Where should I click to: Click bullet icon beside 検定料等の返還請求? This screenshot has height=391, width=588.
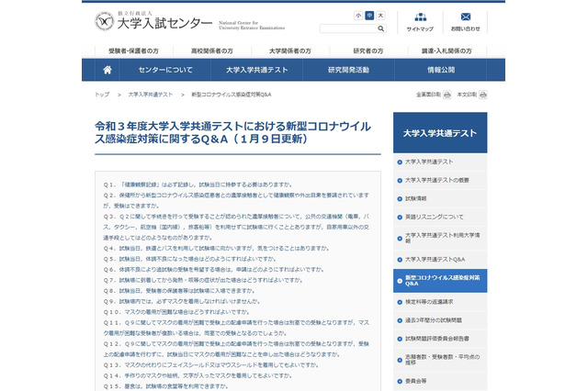pos(400,302)
